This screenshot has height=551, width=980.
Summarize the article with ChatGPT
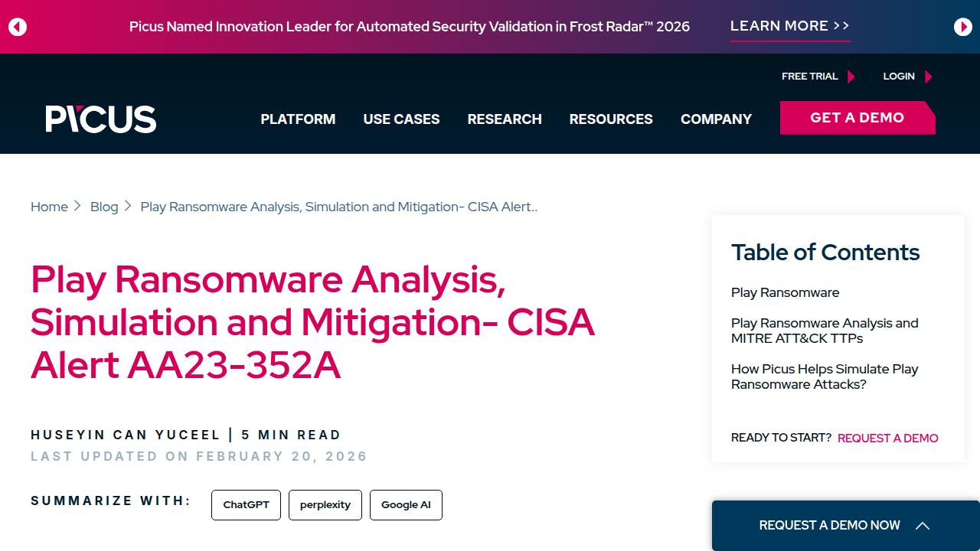[x=246, y=505]
